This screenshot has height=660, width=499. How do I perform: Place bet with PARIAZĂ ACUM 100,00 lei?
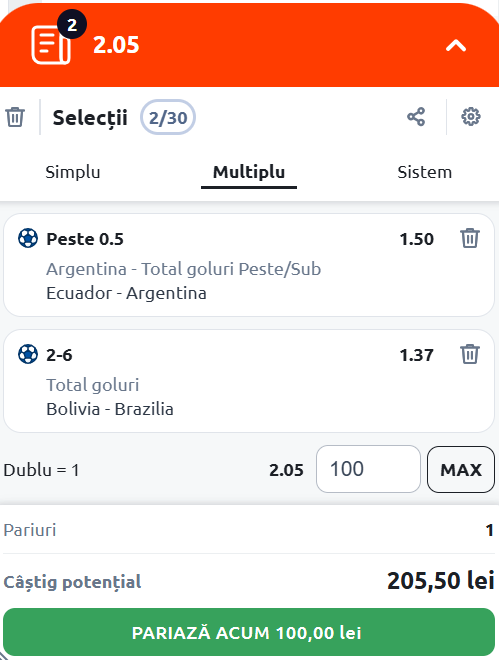point(249,632)
